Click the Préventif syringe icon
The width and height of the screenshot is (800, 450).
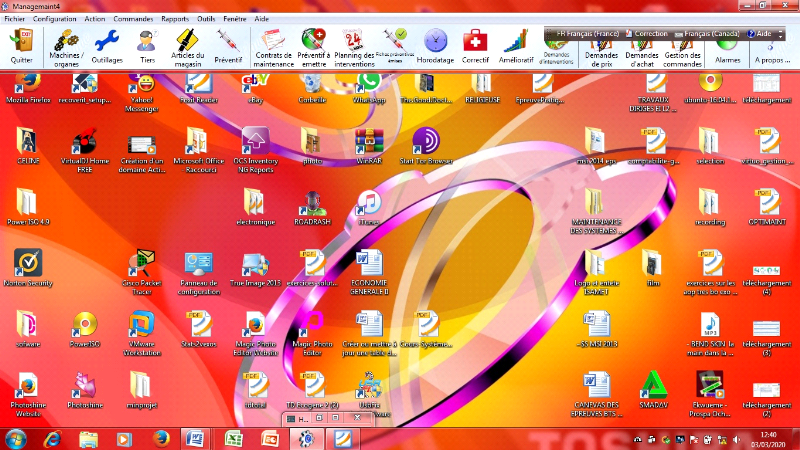pos(228,46)
